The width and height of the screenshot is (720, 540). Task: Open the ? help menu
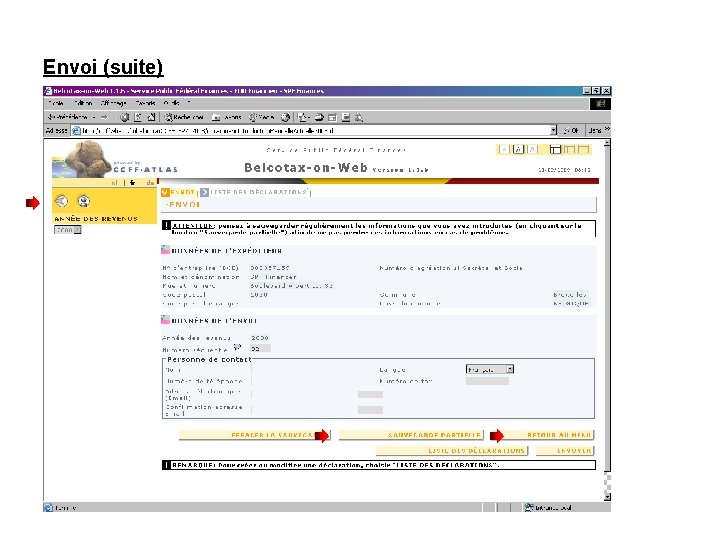[x=188, y=103]
